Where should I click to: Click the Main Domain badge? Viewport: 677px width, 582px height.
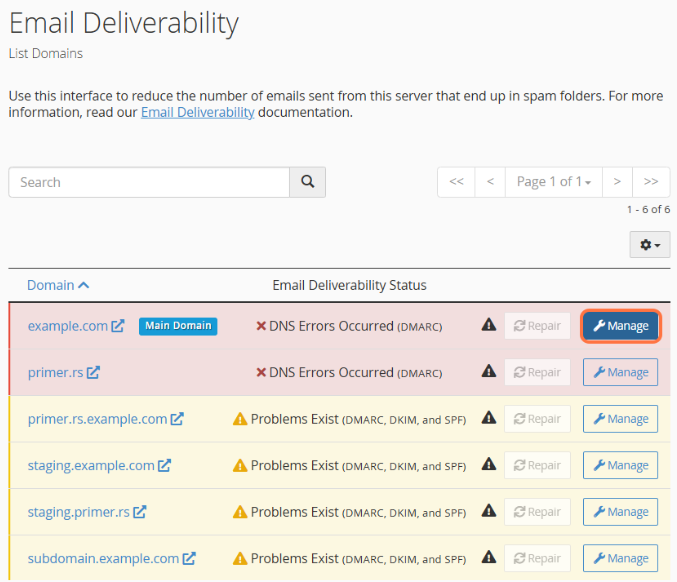point(178,326)
